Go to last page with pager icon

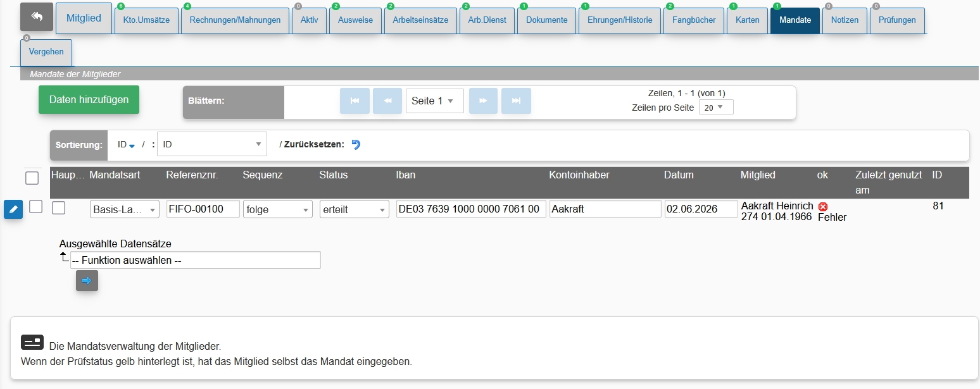pyautogui.click(x=516, y=101)
